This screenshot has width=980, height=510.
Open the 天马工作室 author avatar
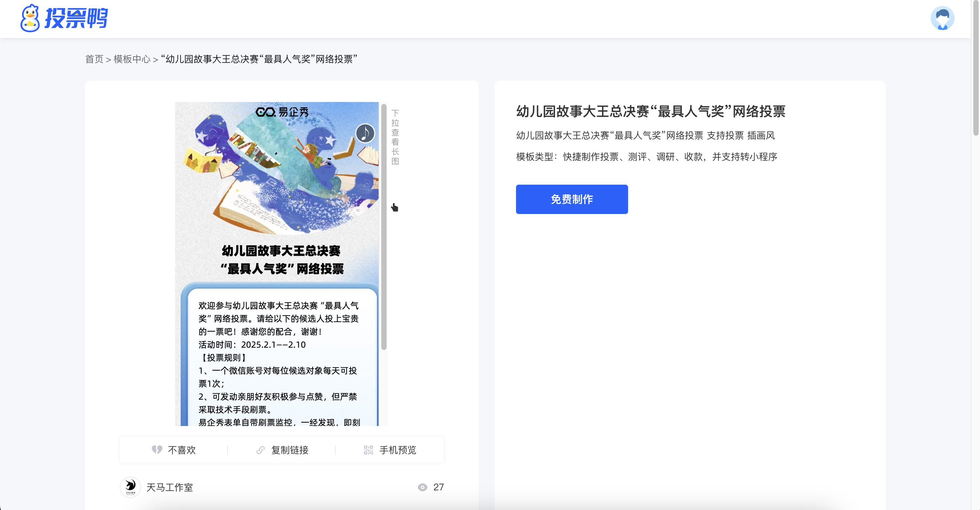[x=130, y=487]
